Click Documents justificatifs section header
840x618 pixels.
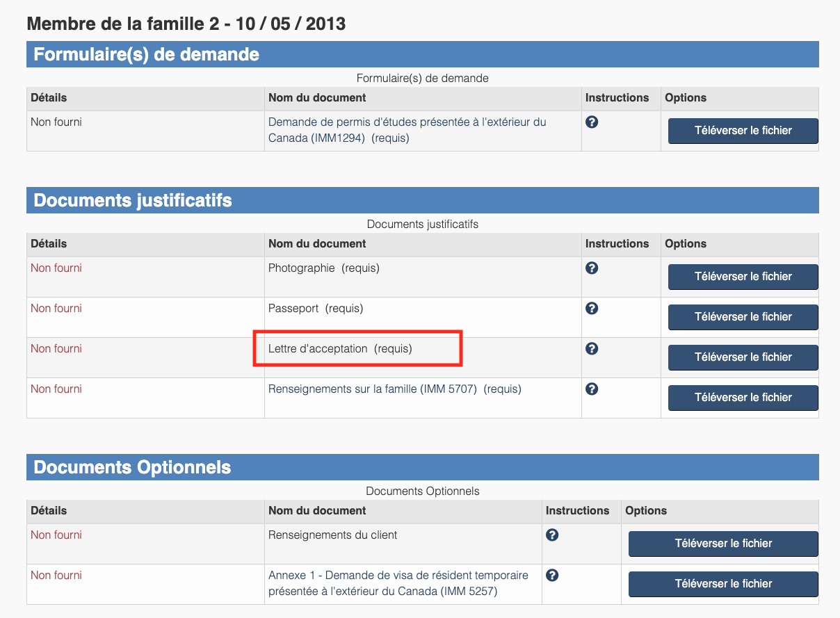tap(423, 200)
